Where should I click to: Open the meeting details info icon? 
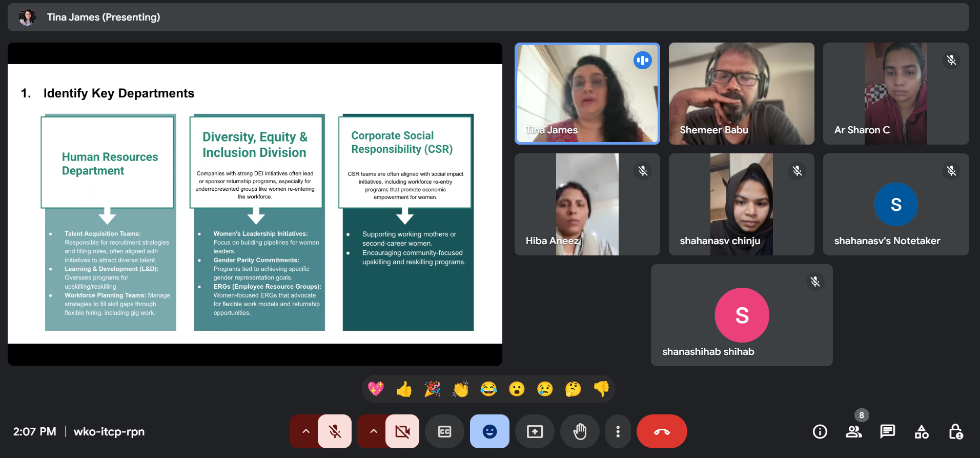(820, 432)
